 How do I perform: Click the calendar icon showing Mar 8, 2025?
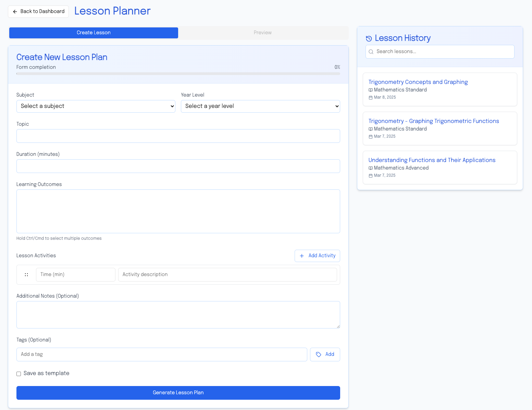coord(371,97)
